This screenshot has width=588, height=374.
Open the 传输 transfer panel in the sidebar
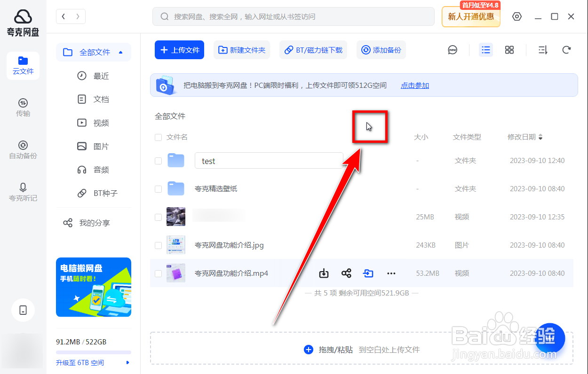(x=23, y=107)
